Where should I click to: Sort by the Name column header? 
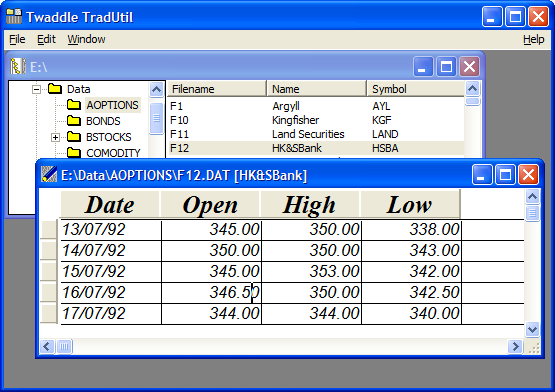click(x=316, y=89)
